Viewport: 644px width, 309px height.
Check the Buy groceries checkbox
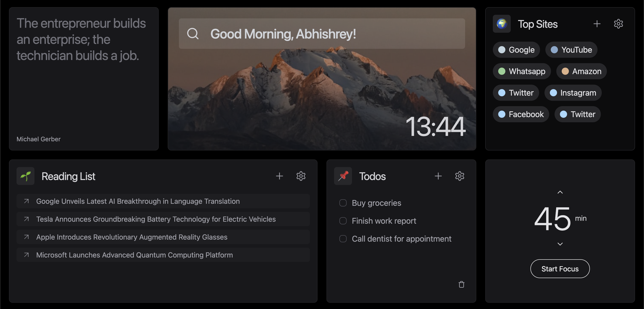[x=343, y=203]
